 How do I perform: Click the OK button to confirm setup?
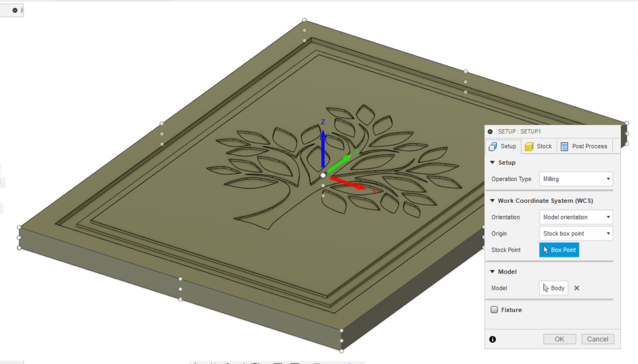(559, 339)
